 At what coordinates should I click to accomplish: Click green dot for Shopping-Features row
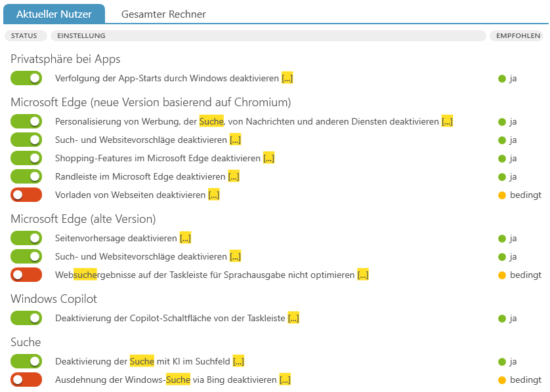(x=502, y=159)
